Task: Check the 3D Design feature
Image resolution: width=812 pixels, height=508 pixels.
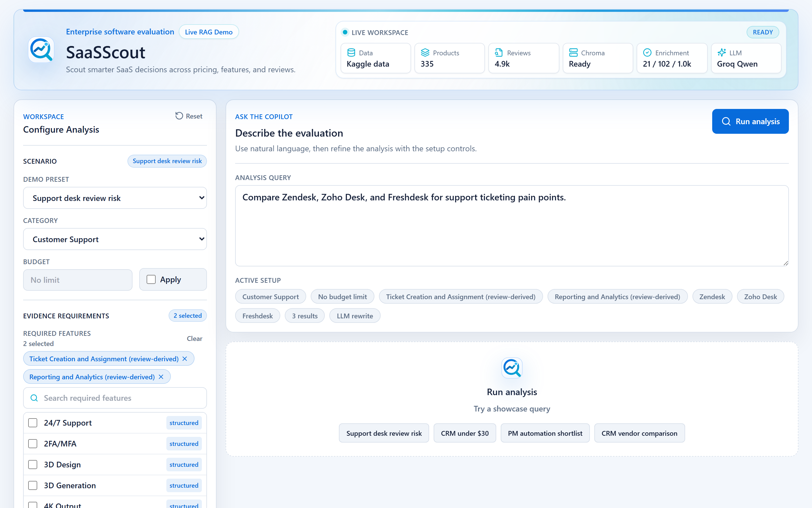Action: point(32,465)
